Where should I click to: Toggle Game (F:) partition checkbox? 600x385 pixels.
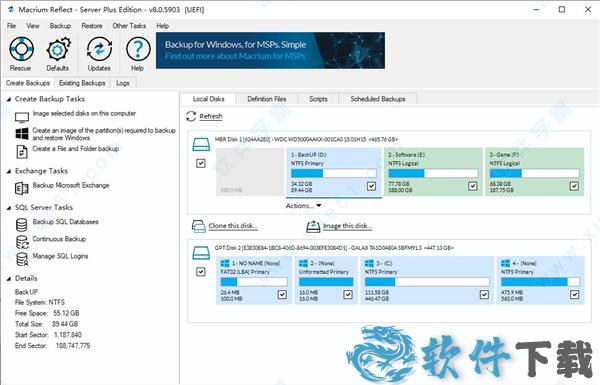(x=574, y=186)
